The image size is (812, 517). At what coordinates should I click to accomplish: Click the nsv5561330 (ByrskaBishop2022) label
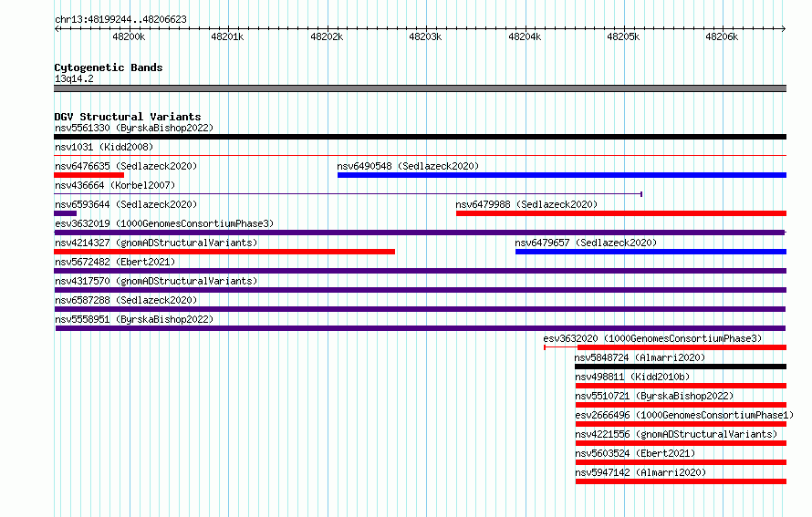point(134,128)
